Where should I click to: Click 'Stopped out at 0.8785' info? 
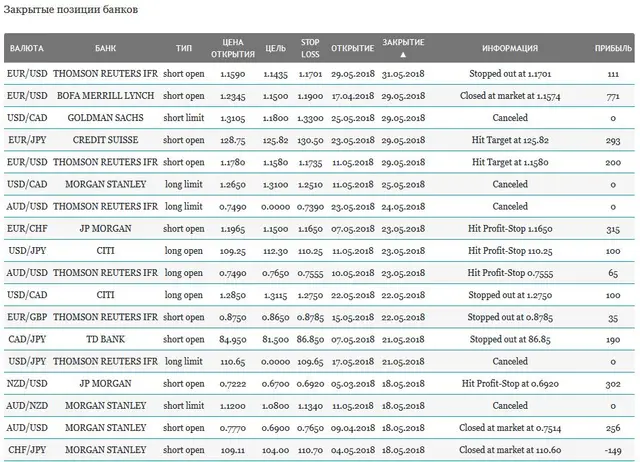[x=510, y=317]
